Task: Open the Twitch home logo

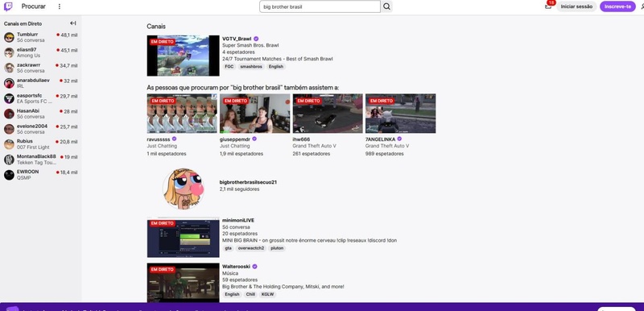Action: (x=8, y=6)
